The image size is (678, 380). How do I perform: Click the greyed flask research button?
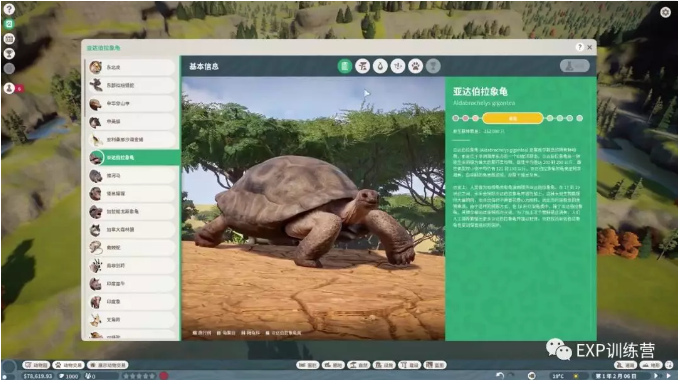coord(575,66)
